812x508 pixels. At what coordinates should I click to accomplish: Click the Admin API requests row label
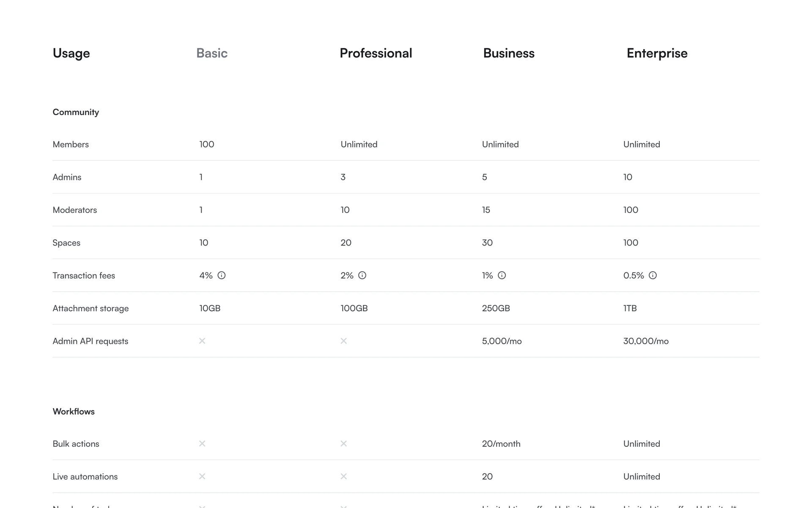(90, 341)
